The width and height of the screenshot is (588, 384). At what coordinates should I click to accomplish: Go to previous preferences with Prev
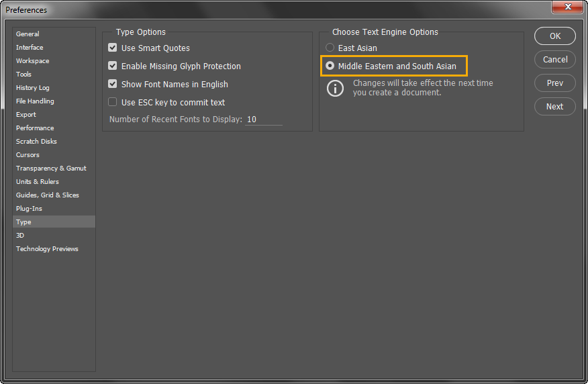(x=554, y=83)
